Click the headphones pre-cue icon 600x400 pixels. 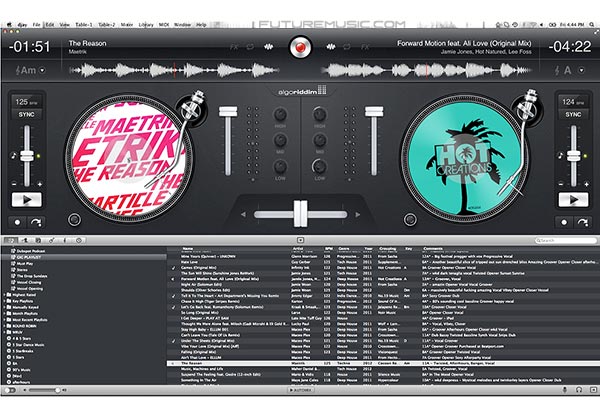click(579, 390)
